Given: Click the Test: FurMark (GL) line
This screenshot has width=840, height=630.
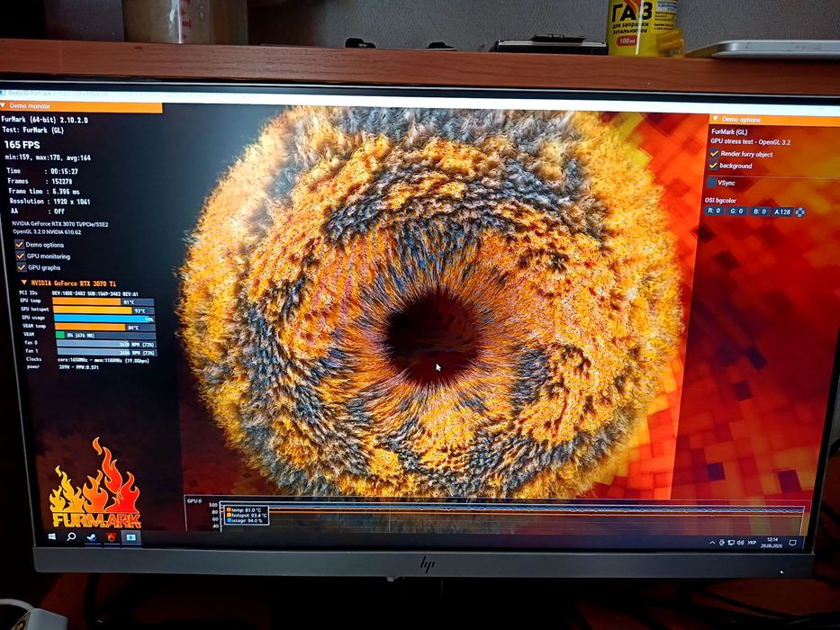Looking at the screenshot, I should tap(32, 130).
